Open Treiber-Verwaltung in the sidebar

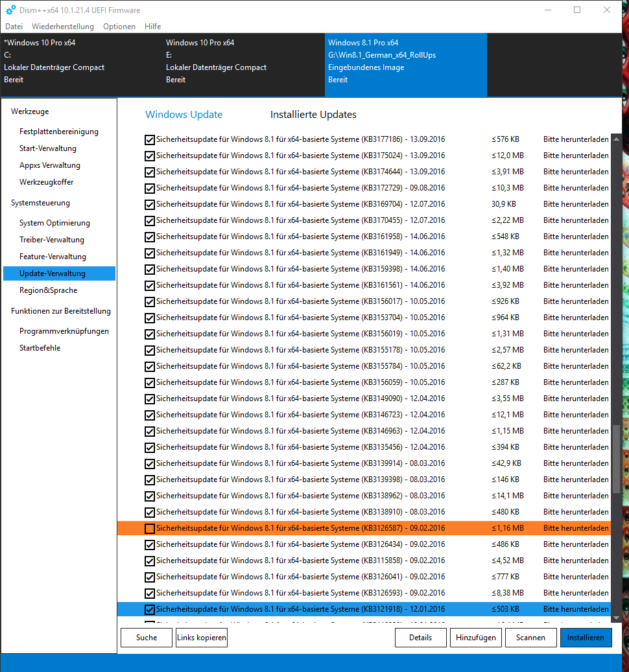pos(51,240)
